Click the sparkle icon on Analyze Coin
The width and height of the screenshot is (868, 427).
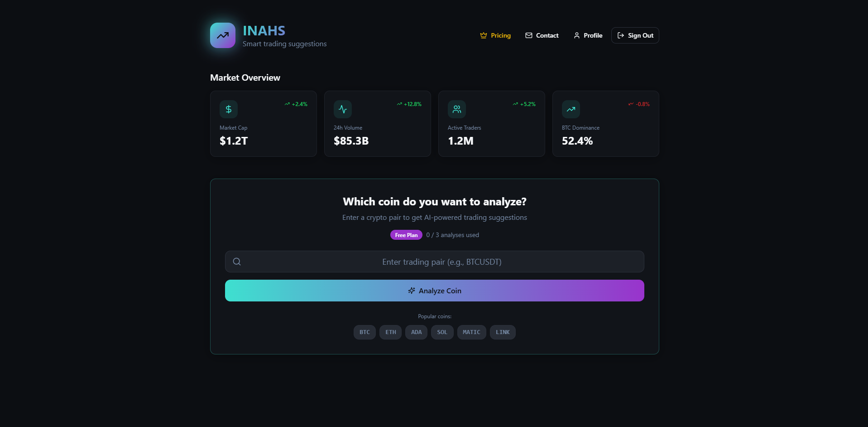411,291
